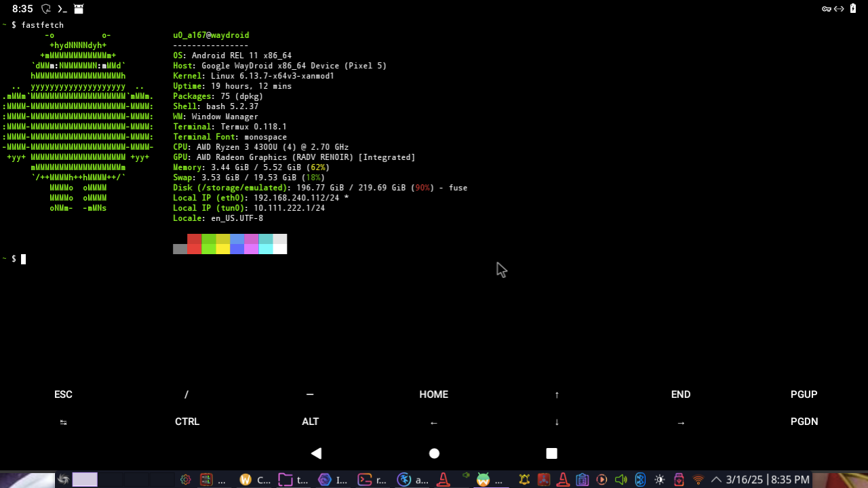Tap the Android-head notification icon in status bar

(x=79, y=9)
